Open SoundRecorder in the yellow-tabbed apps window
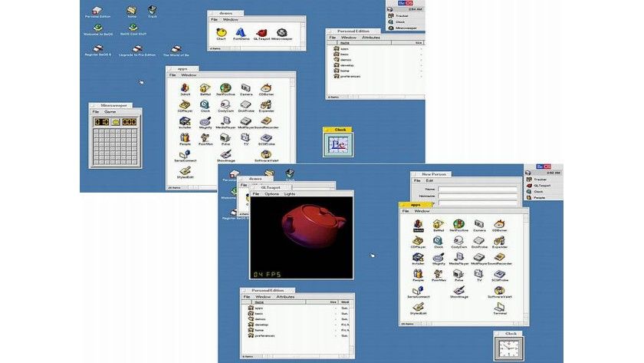Screen dimensions: 644x363 coord(499,259)
